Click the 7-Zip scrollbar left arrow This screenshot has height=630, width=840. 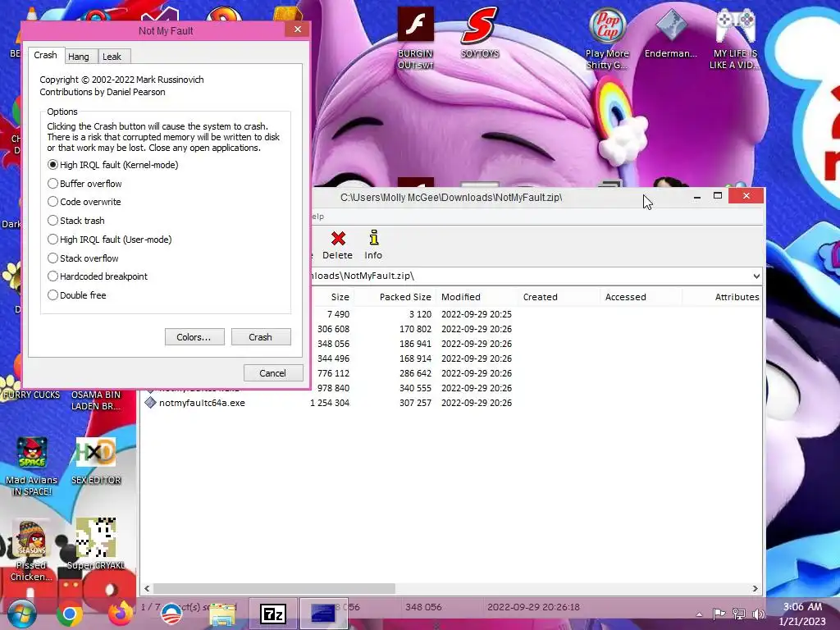click(147, 588)
